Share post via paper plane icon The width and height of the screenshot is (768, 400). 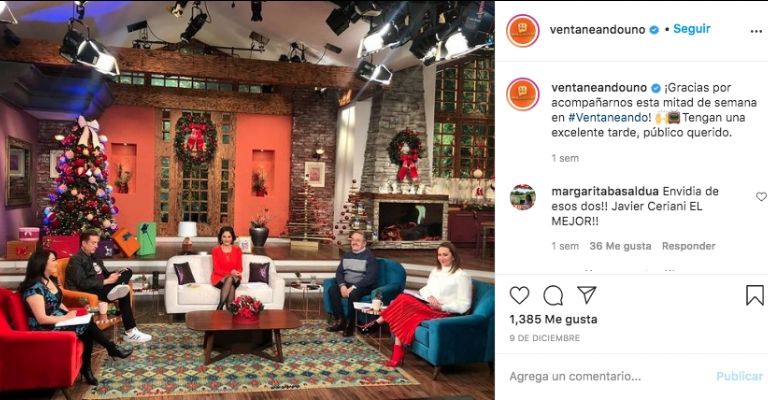click(586, 295)
